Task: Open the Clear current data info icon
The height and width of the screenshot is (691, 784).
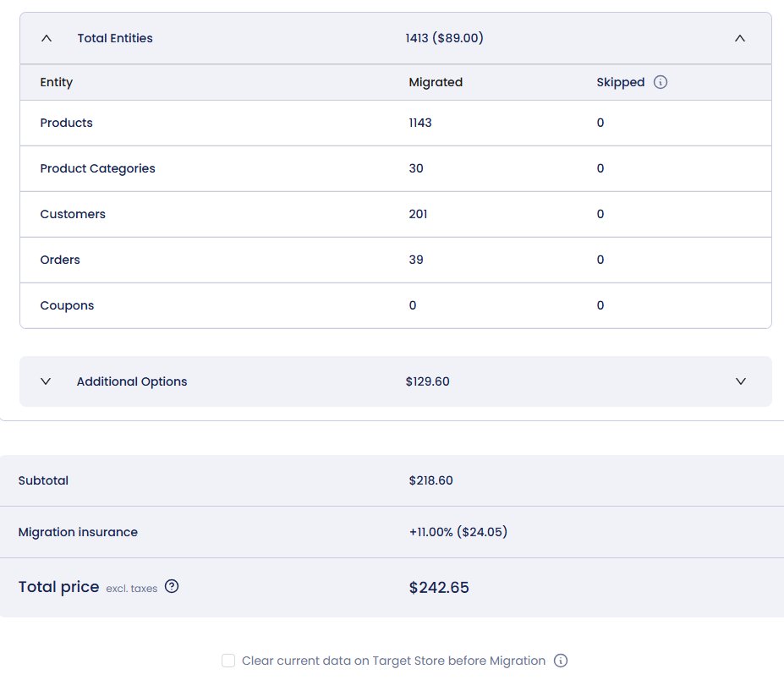Action: 561,661
